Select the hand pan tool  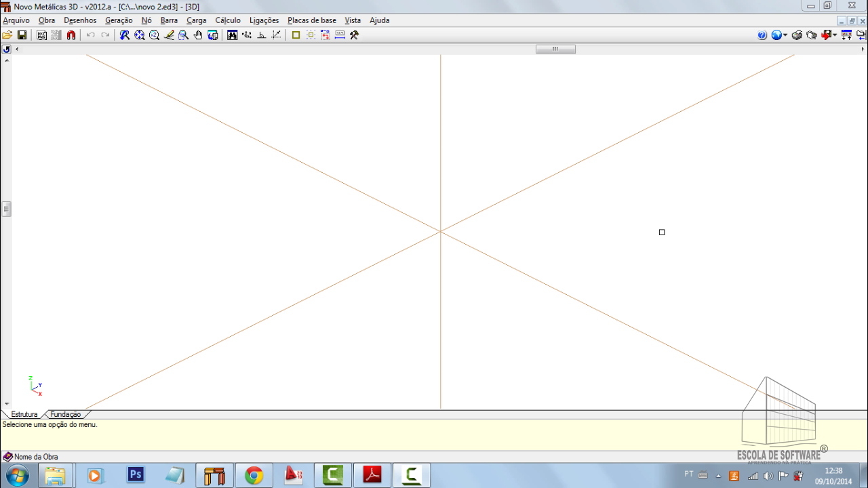coord(198,35)
